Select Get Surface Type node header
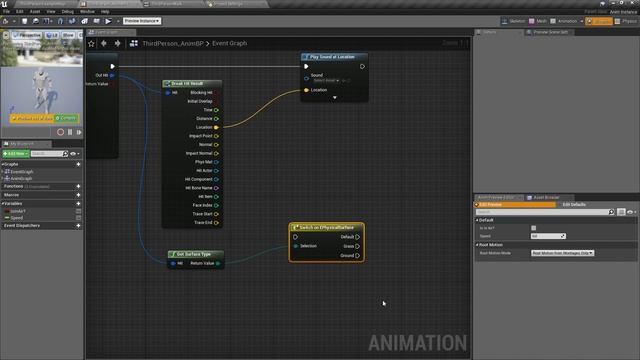Viewport: 640px width, 360px height. click(x=196, y=254)
